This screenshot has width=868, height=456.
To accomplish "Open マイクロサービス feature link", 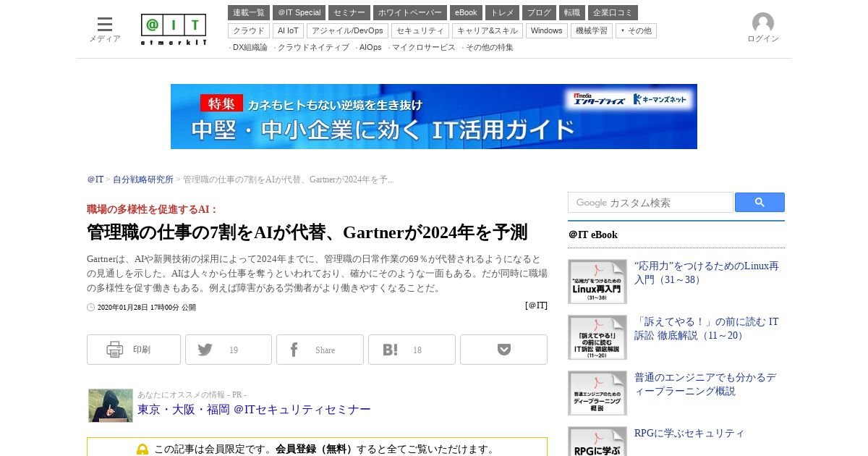I will click(423, 48).
